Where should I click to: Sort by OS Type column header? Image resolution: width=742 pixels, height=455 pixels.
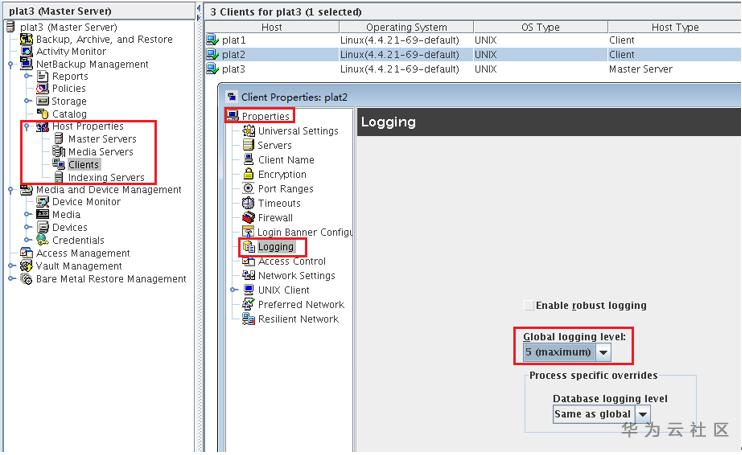click(x=540, y=27)
